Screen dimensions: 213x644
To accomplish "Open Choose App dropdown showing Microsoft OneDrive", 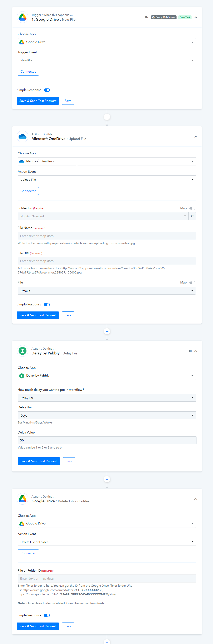I will [x=107, y=161].
